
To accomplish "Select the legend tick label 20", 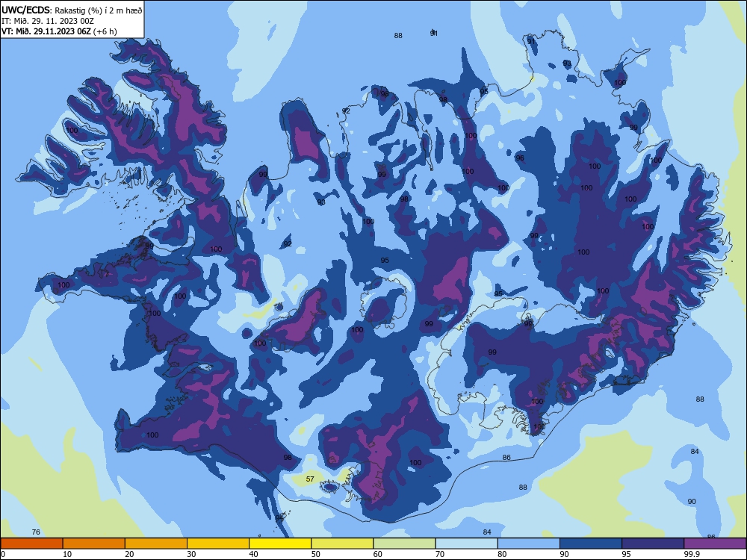I will 129,554.
